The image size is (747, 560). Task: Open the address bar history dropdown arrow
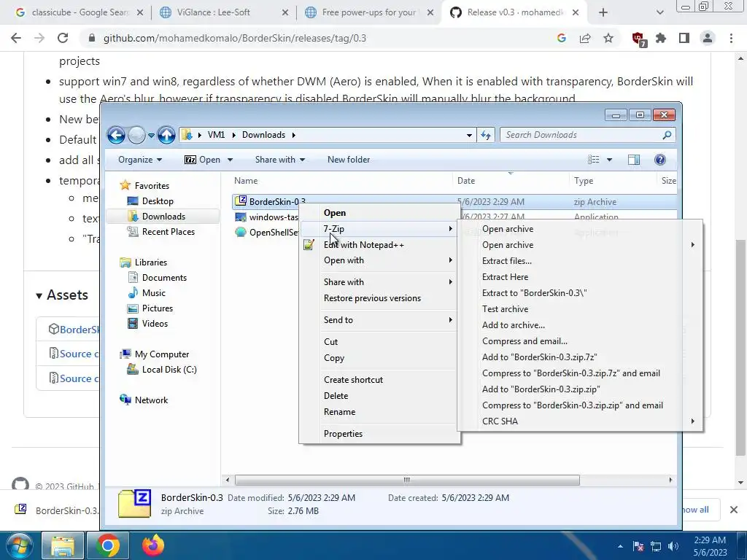pyautogui.click(x=469, y=135)
